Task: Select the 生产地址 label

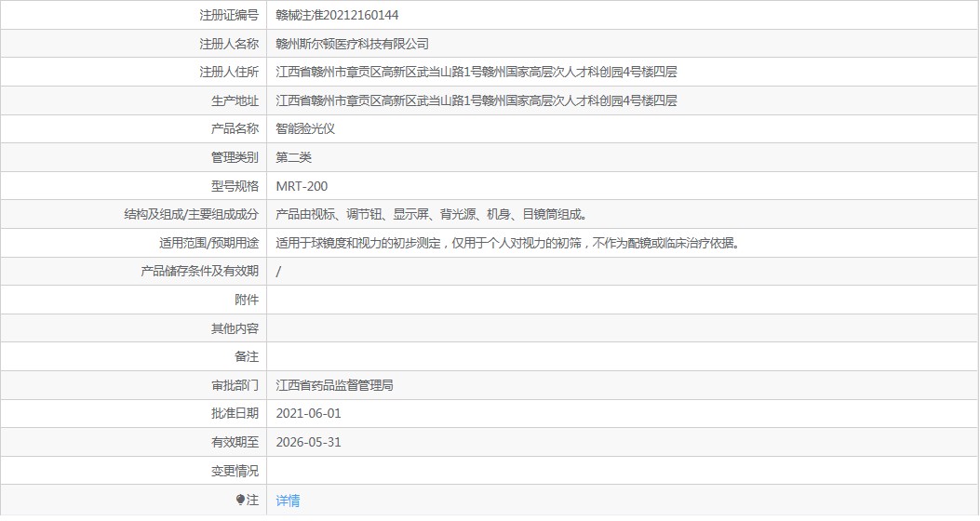Action: (x=235, y=100)
